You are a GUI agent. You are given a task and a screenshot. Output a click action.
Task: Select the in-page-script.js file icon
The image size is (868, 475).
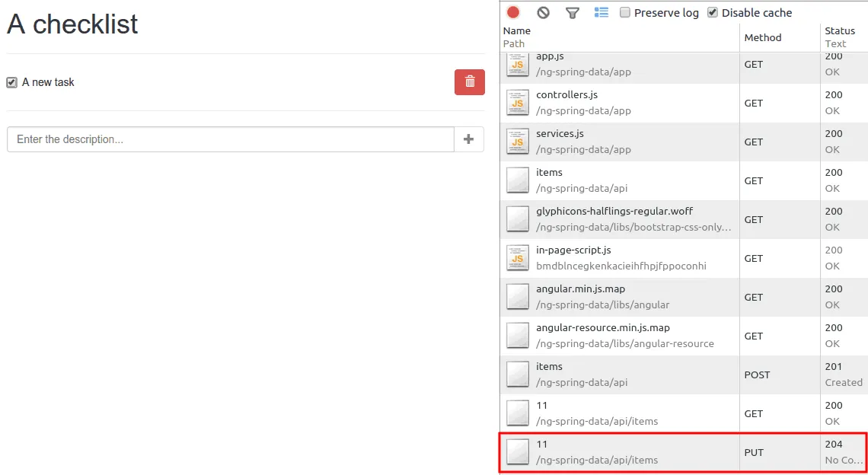518,258
